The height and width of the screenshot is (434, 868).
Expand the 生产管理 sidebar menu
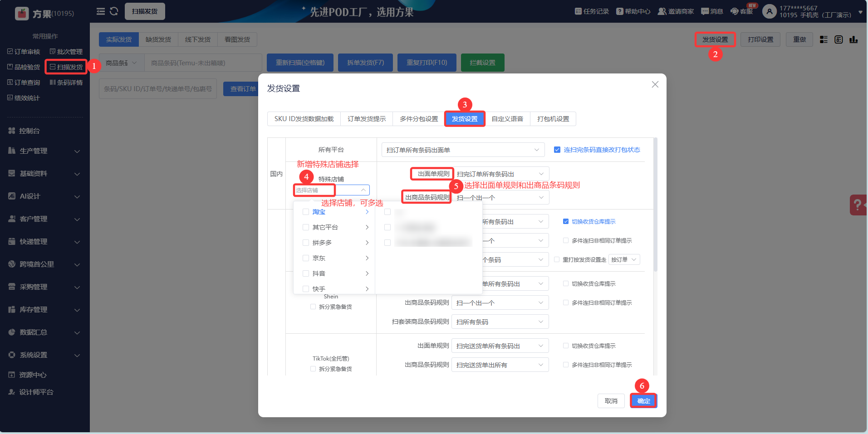44,151
